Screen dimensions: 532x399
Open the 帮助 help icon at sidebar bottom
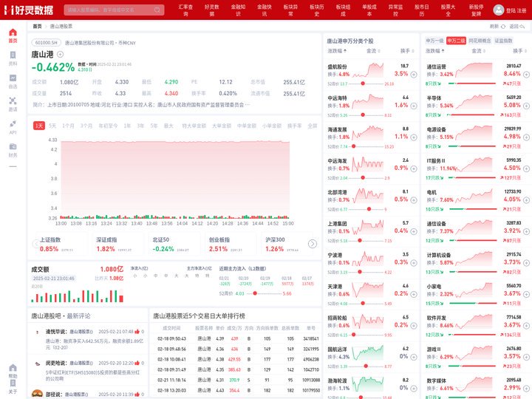pos(13,368)
